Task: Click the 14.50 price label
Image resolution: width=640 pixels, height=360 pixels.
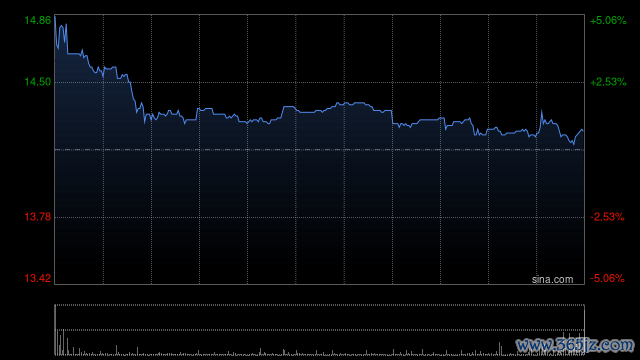Action: [x=38, y=82]
